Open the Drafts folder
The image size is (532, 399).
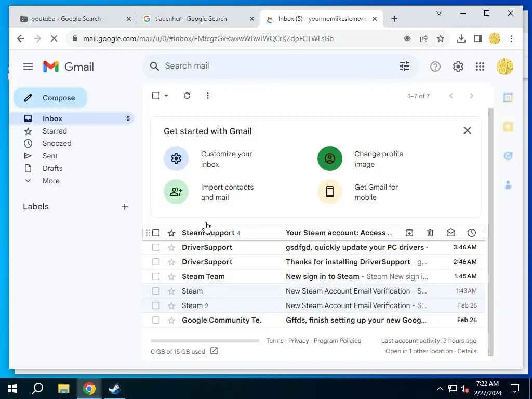coord(52,168)
